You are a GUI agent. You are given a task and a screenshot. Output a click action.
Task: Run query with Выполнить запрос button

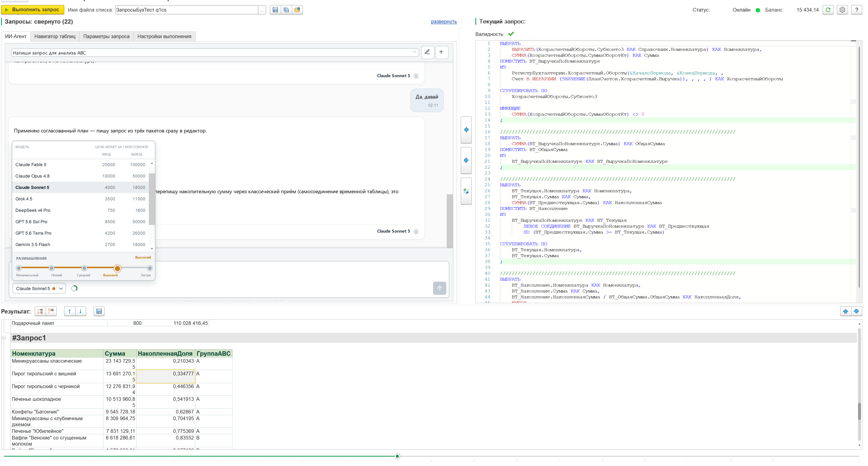coord(32,10)
